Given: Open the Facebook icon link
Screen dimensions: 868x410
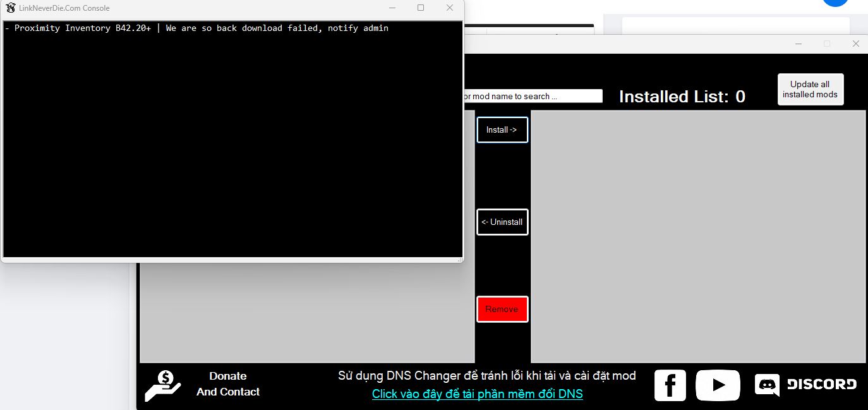Looking at the screenshot, I should coord(670,385).
